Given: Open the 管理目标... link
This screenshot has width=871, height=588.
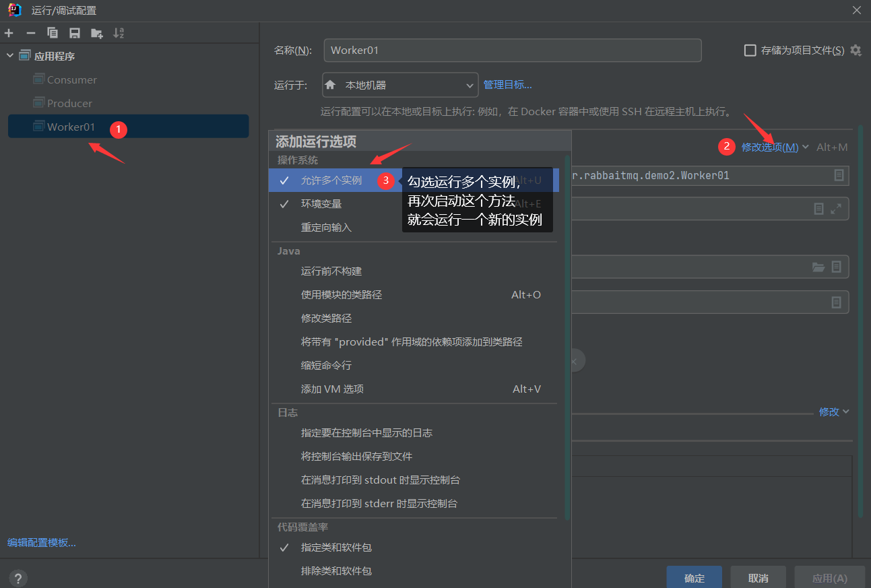Looking at the screenshot, I should click(x=507, y=85).
